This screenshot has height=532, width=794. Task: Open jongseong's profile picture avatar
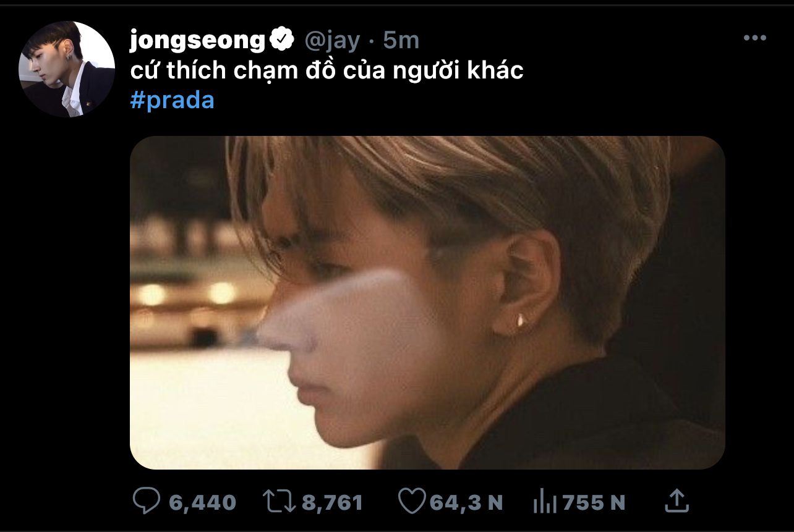pyautogui.click(x=67, y=69)
